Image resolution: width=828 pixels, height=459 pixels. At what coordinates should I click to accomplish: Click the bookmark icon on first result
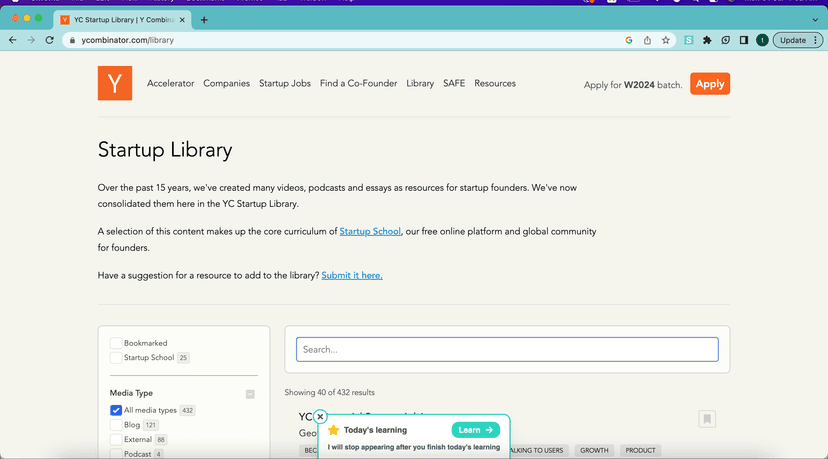coord(707,419)
